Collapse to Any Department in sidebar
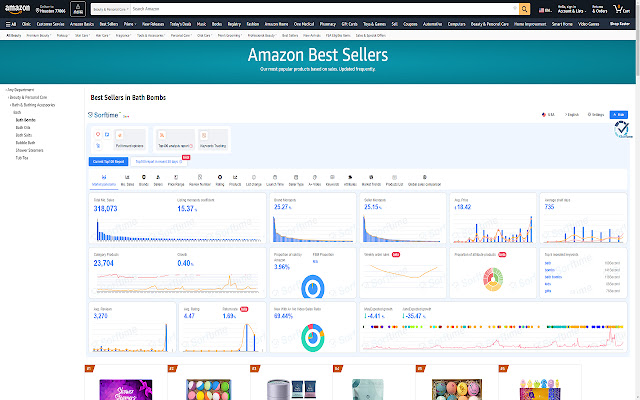This screenshot has width=640, height=400. [20, 90]
